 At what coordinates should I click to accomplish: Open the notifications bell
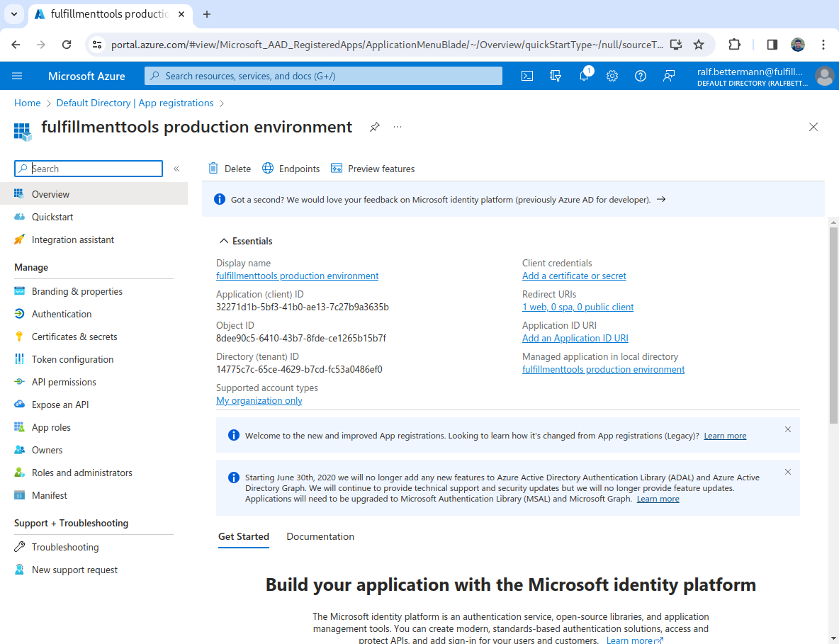(x=584, y=76)
